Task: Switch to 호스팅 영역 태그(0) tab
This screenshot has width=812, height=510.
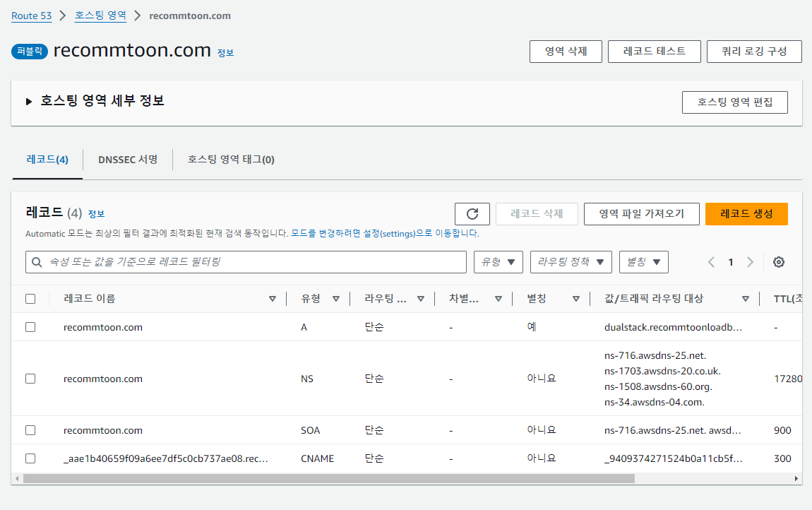Action: pyautogui.click(x=231, y=160)
